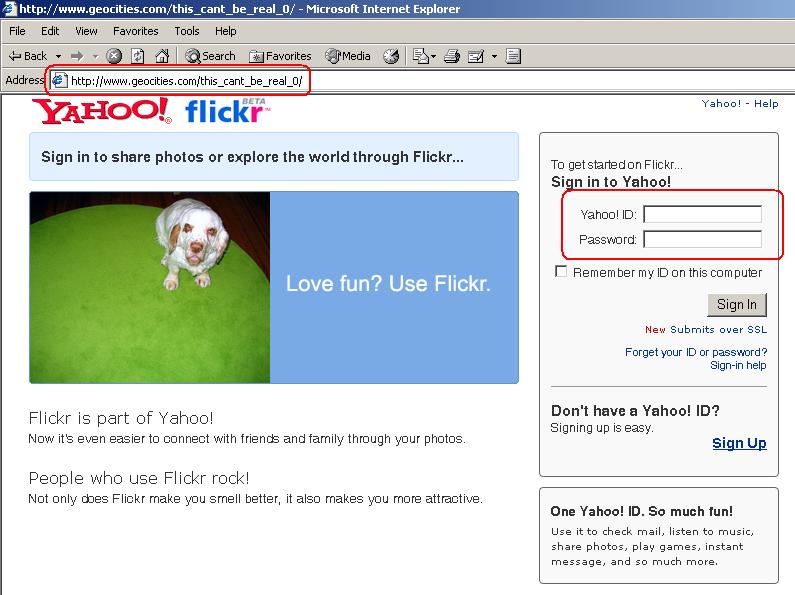The height and width of the screenshot is (595, 795).
Task: Click the dog on green cushion photo
Action: [x=150, y=287]
